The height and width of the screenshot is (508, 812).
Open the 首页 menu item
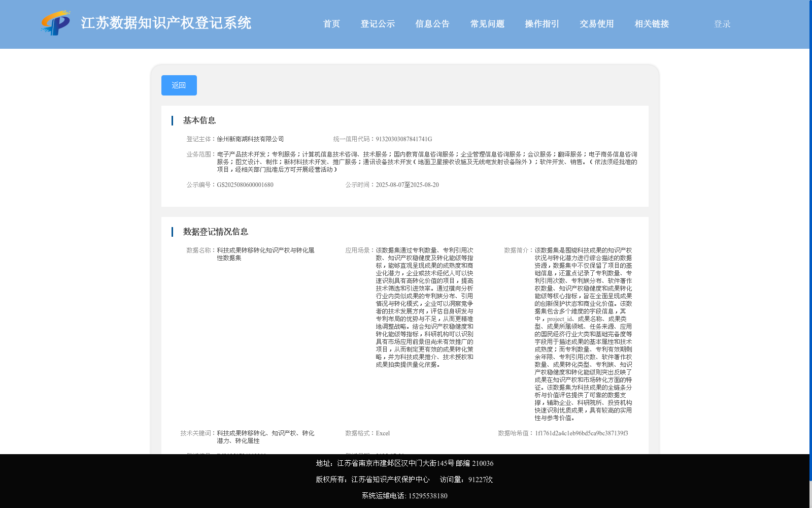[x=331, y=24]
